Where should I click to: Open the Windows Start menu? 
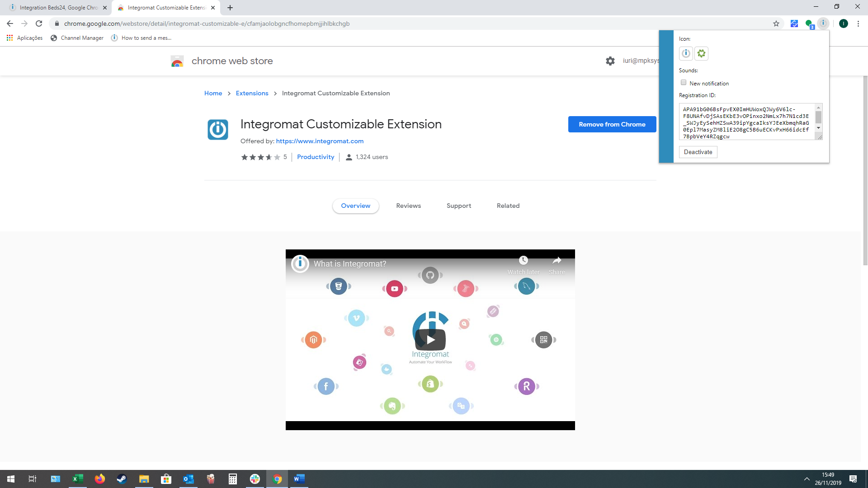(x=11, y=479)
